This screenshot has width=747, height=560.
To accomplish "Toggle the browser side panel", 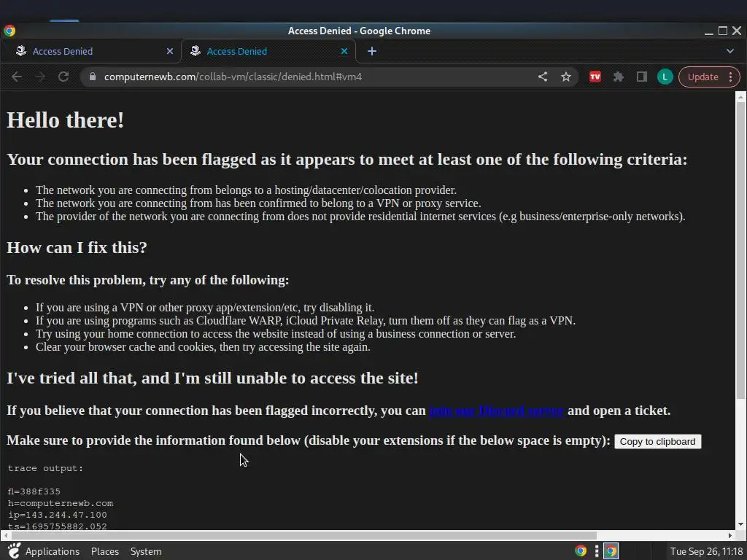I will (642, 77).
